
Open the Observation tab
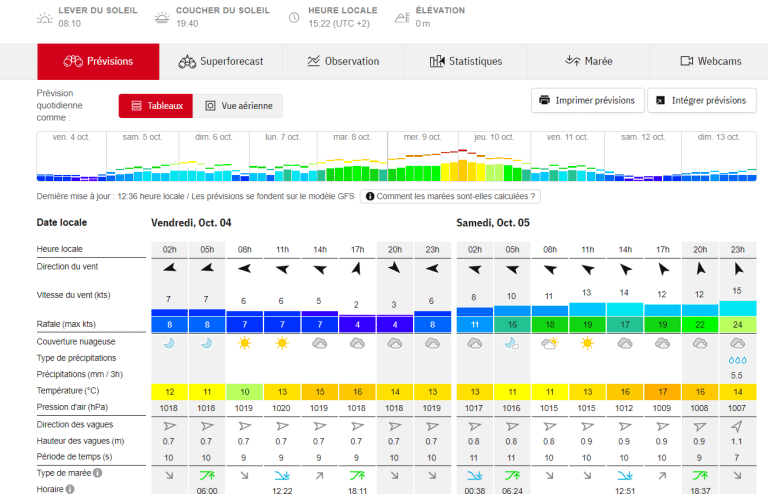tap(343, 61)
